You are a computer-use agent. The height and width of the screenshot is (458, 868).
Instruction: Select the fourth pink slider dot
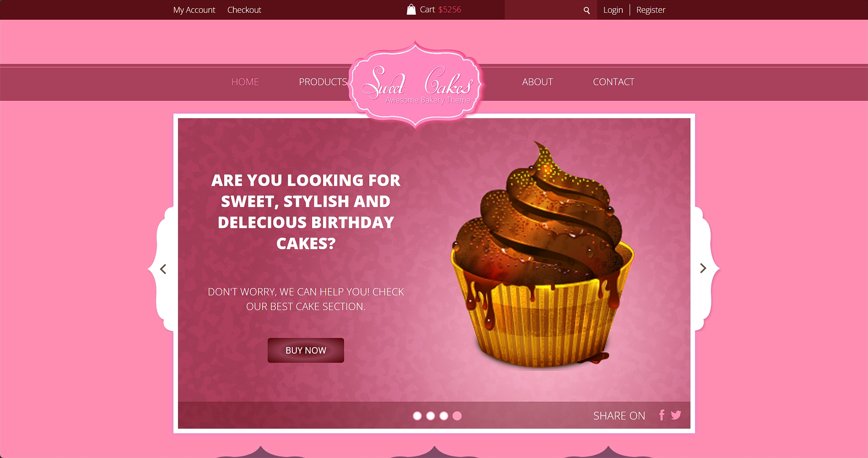457,415
